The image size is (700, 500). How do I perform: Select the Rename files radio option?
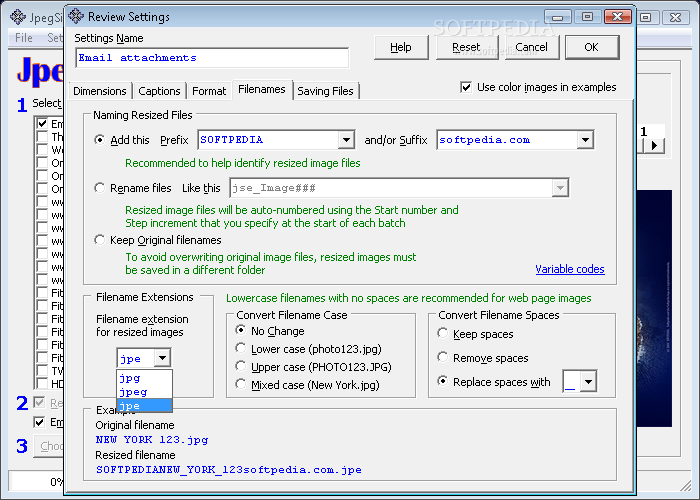(x=100, y=188)
